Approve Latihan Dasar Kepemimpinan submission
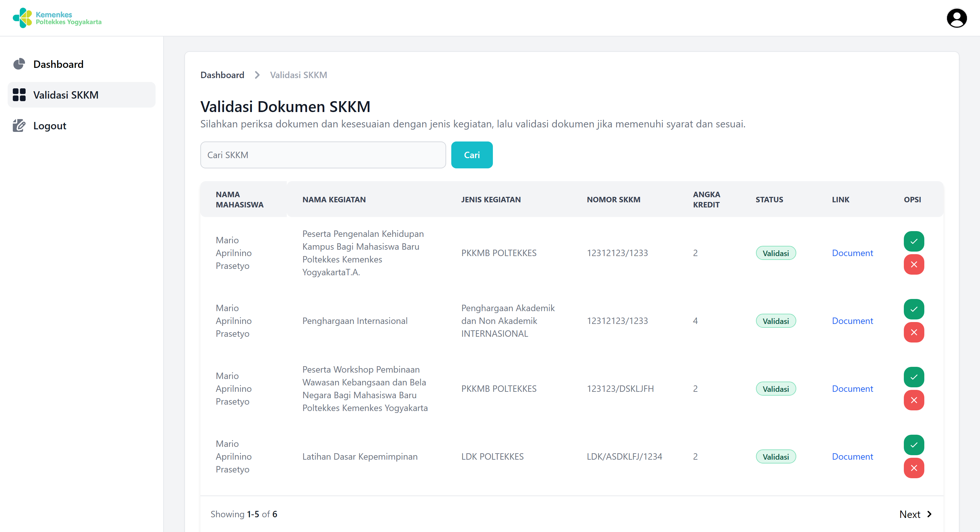 [x=913, y=445]
